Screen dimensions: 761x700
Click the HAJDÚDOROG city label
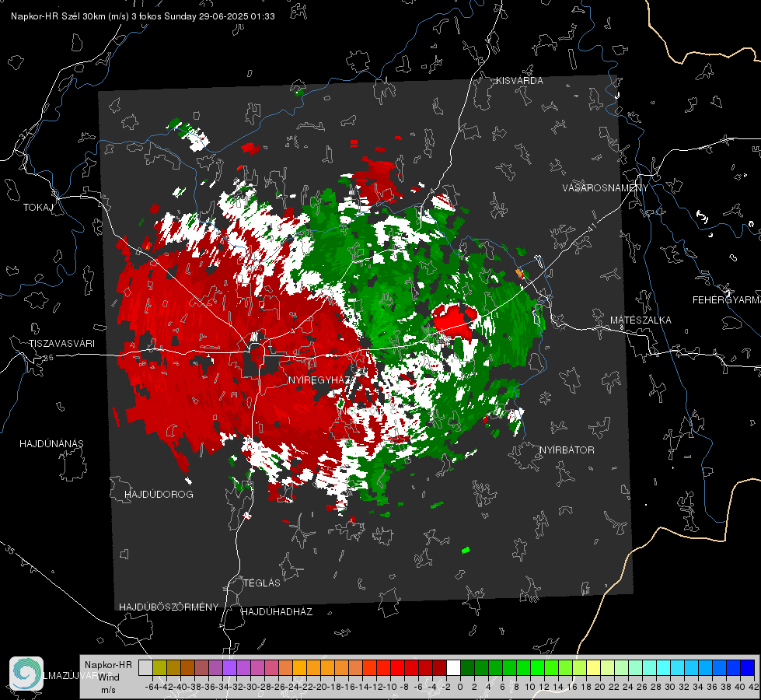pos(159,494)
